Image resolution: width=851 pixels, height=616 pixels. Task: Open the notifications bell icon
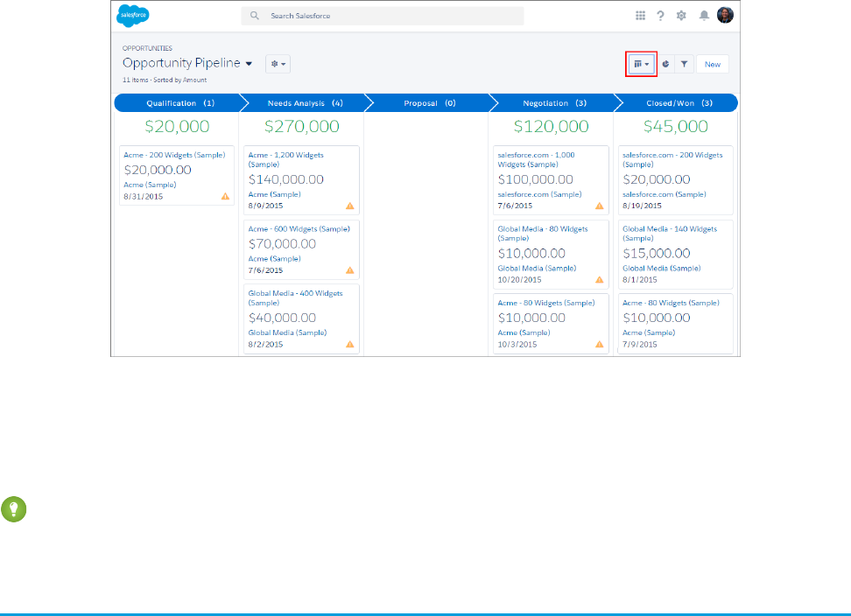(704, 16)
